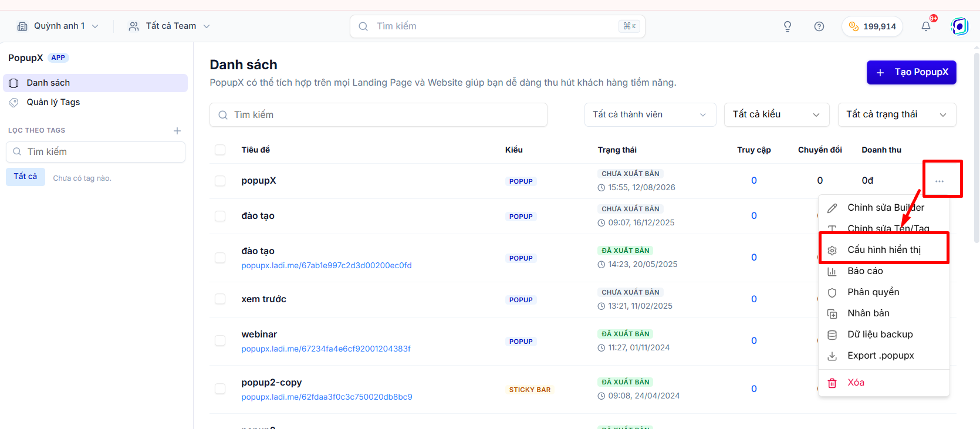Check the xem trước row checkbox
The height and width of the screenshot is (429, 980).
click(x=220, y=299)
